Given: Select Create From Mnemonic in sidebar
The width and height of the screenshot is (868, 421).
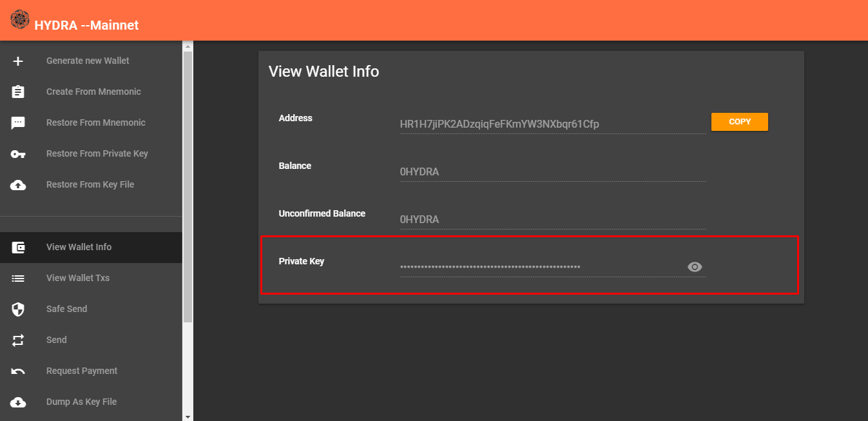Looking at the screenshot, I should coord(91,92).
